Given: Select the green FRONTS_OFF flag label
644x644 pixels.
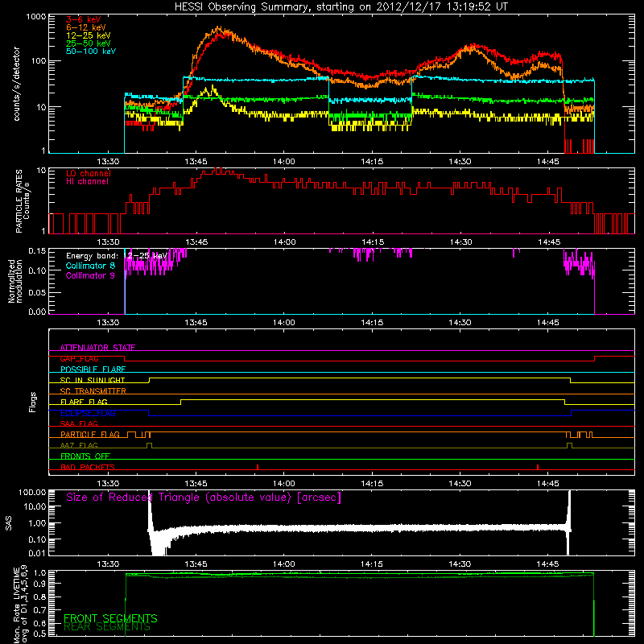Looking at the screenshot, I should [85, 456].
